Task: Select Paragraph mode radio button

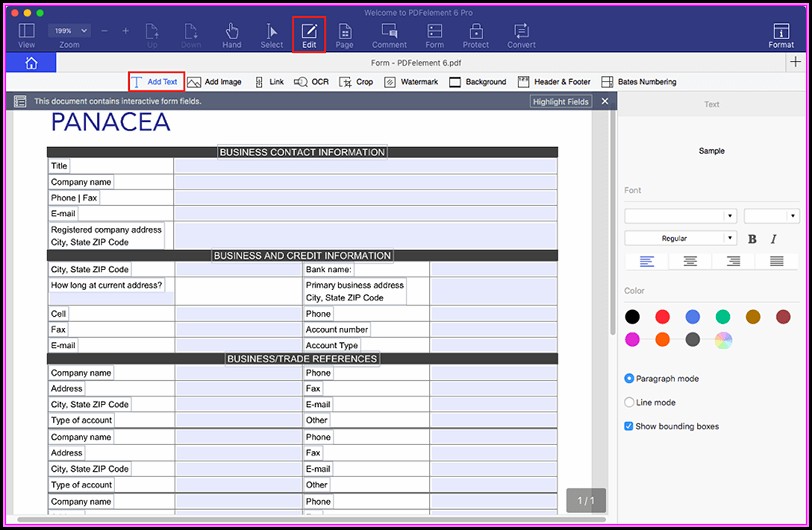Action: 629,379
